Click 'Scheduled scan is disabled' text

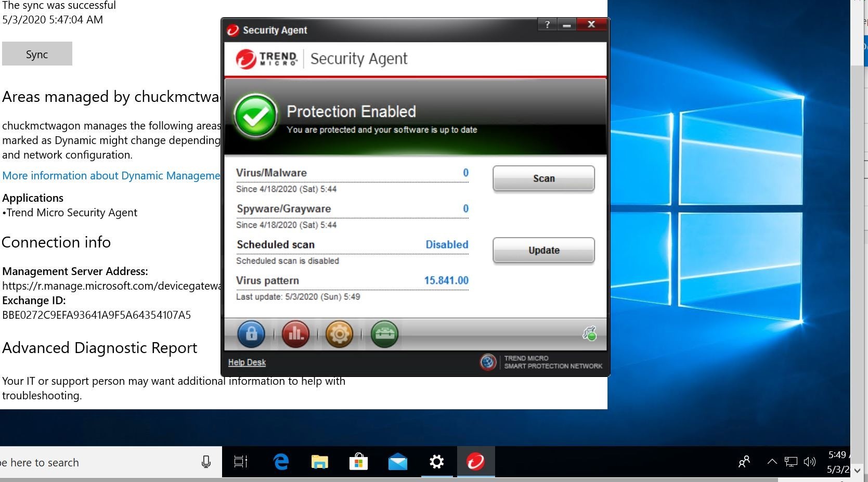click(288, 261)
